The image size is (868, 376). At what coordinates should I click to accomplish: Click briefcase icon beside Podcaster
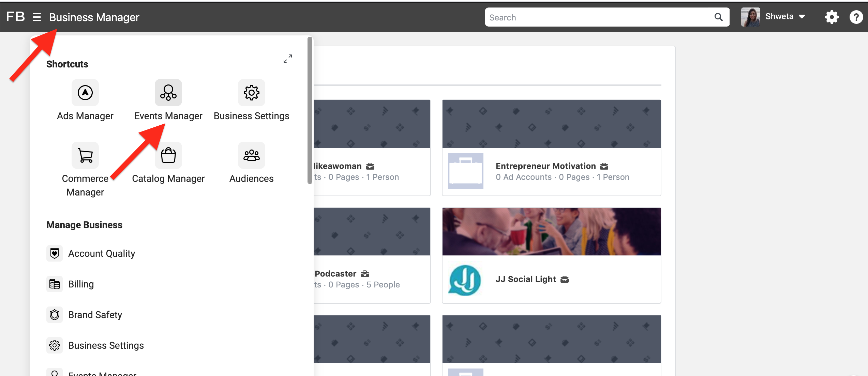(365, 274)
